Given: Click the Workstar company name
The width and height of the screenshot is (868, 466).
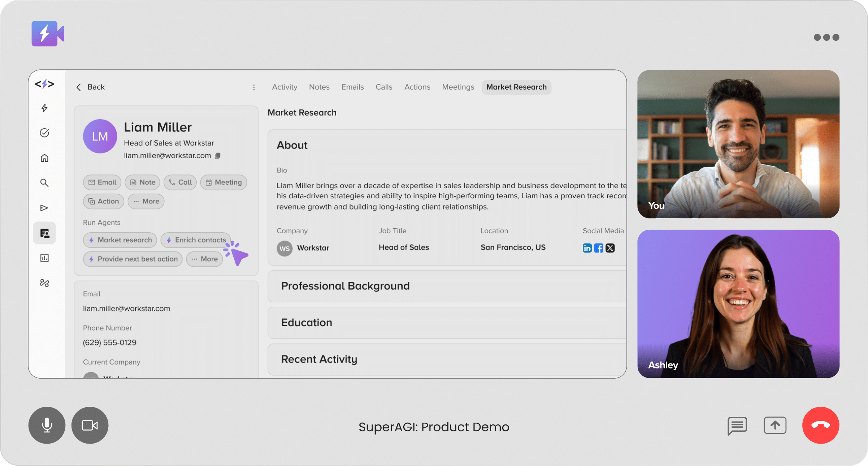Looking at the screenshot, I should coord(313,248).
